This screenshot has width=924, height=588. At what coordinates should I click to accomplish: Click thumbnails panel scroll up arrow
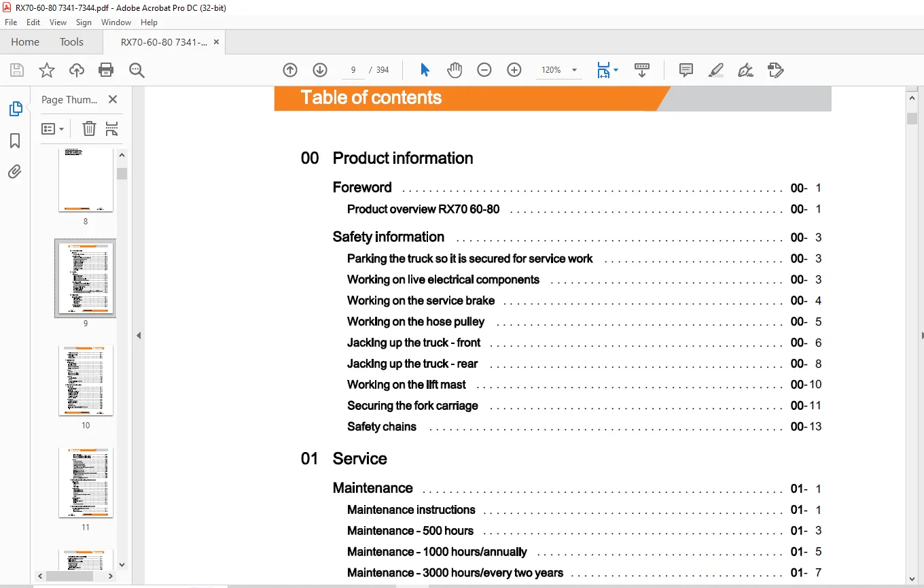pos(122,154)
